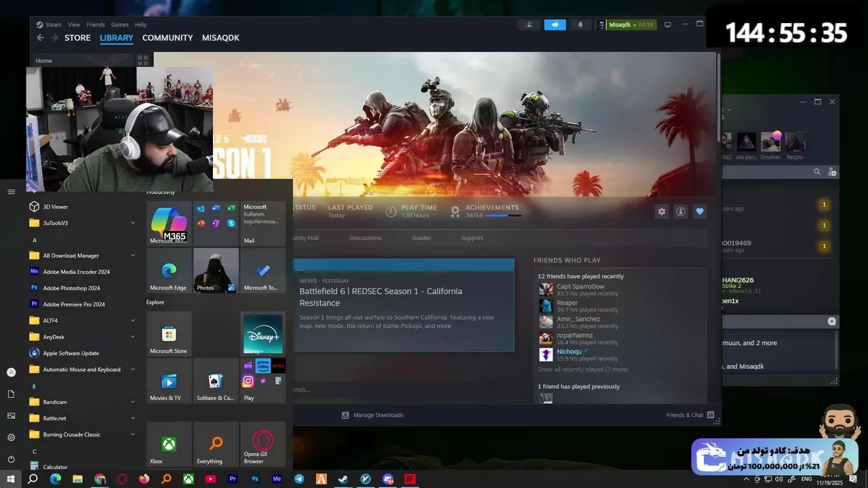Open Microsoft To Do tile
868x488 pixels.
click(x=263, y=270)
